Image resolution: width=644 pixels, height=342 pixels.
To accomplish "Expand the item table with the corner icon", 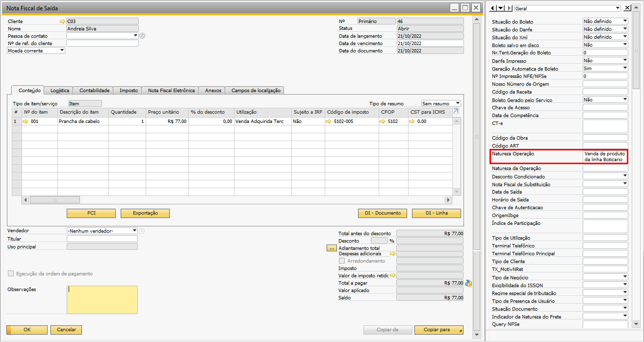I will click(x=456, y=112).
